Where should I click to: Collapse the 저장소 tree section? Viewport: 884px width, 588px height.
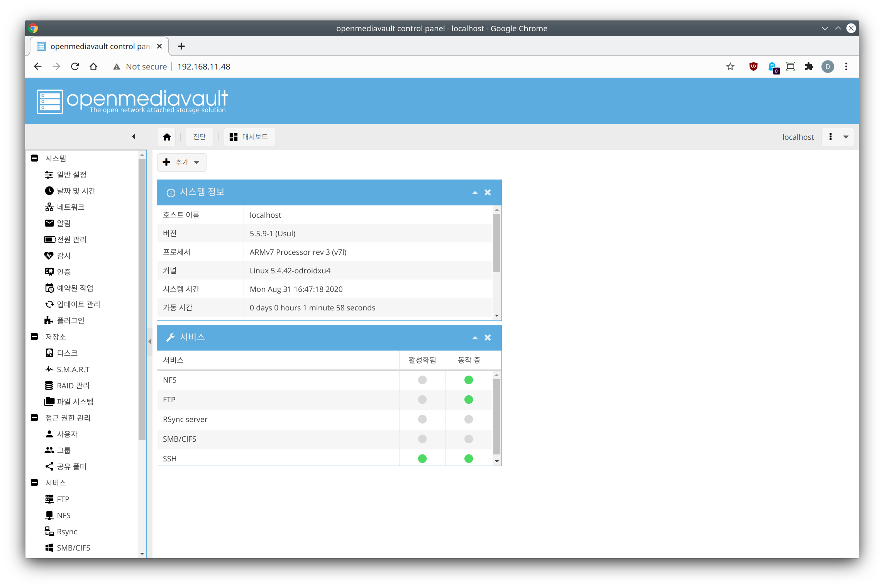(34, 337)
